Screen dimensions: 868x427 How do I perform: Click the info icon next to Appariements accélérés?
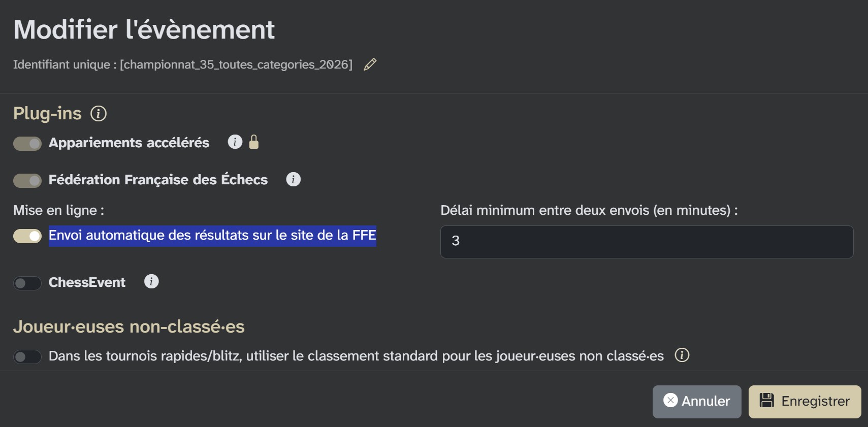235,142
